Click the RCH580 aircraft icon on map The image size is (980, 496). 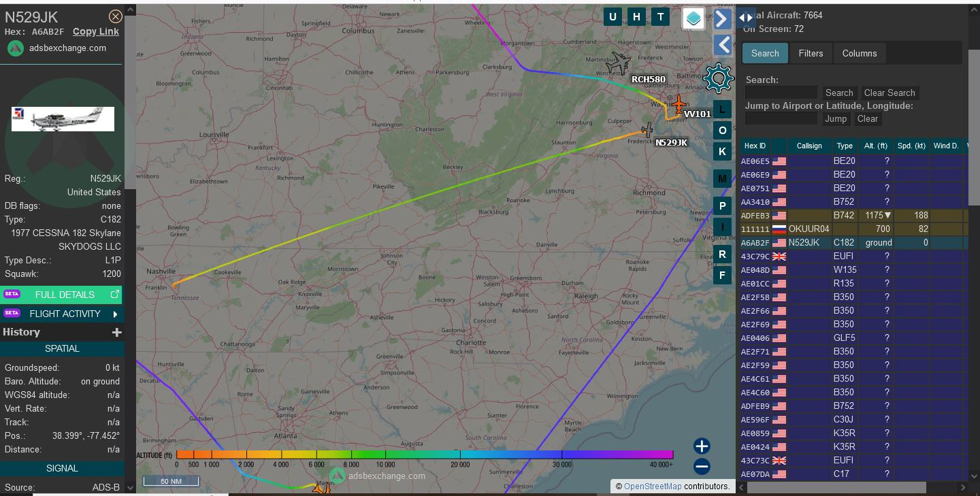pos(619,63)
